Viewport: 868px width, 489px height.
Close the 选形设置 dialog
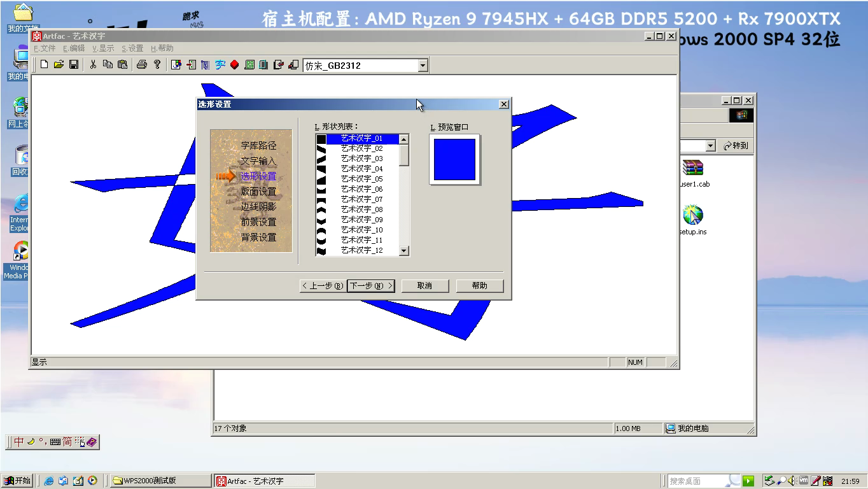click(x=504, y=104)
